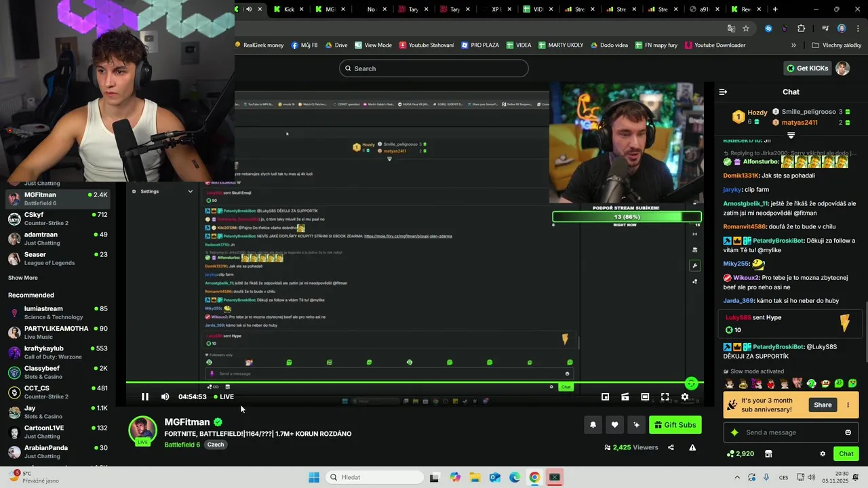Open MGFitman streamer avatar
The width and height of the screenshot is (868, 488).
tap(142, 431)
